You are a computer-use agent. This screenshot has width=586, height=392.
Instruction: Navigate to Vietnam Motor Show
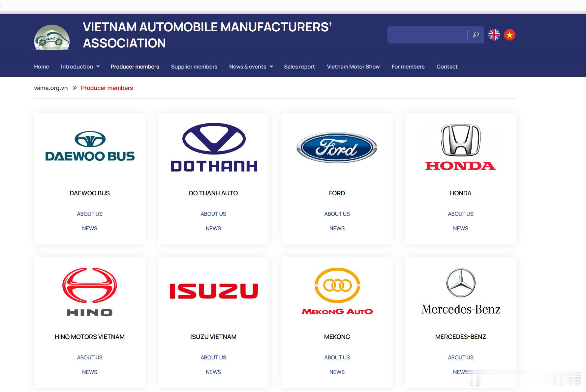click(353, 67)
